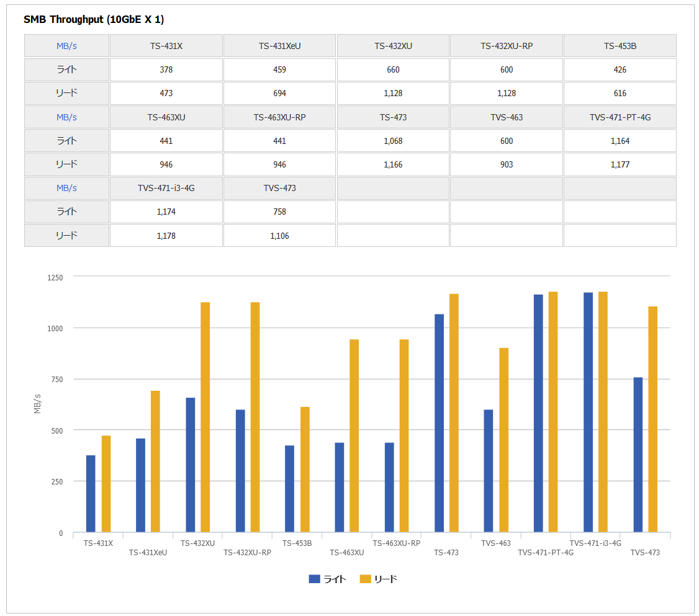Screen dimensions: 699x616
Task: Click the orange リード legend swatch
Action: (x=365, y=579)
